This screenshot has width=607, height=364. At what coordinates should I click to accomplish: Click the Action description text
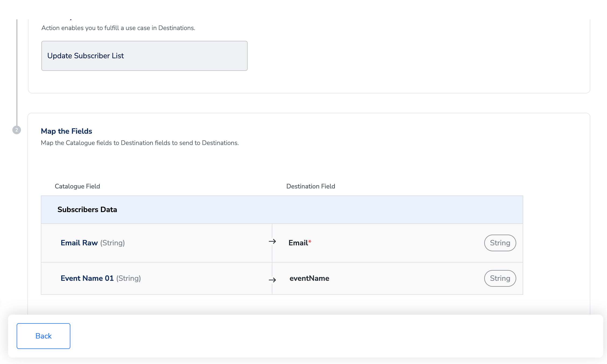(118, 28)
